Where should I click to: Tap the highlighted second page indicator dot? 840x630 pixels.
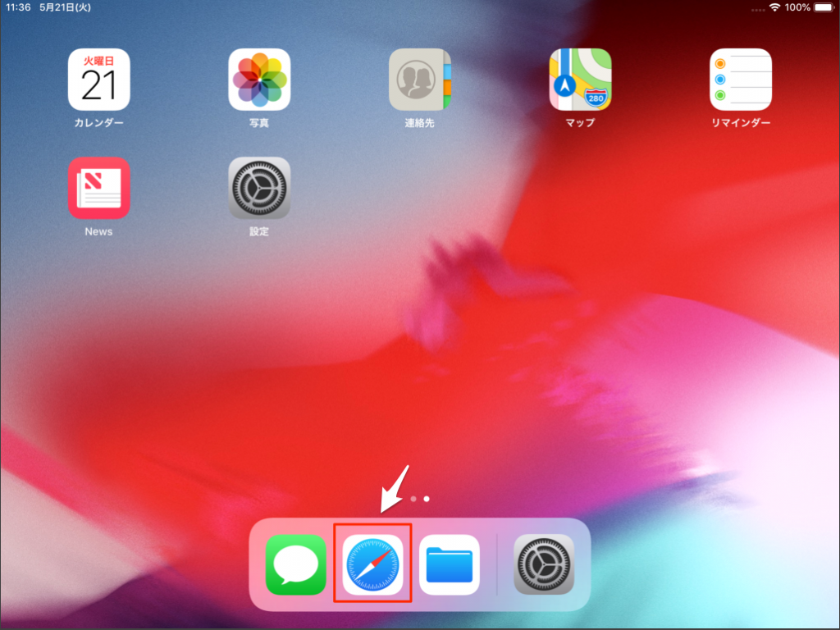coord(427,498)
